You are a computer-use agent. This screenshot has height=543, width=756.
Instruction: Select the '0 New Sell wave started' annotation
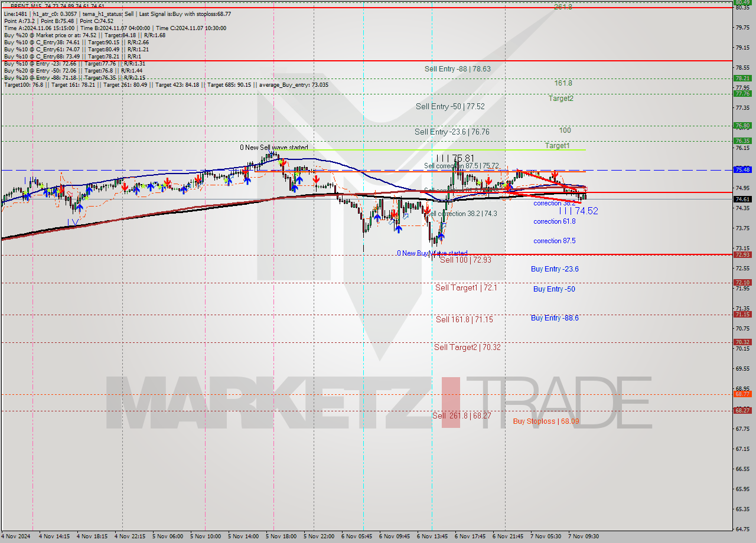tap(273, 148)
